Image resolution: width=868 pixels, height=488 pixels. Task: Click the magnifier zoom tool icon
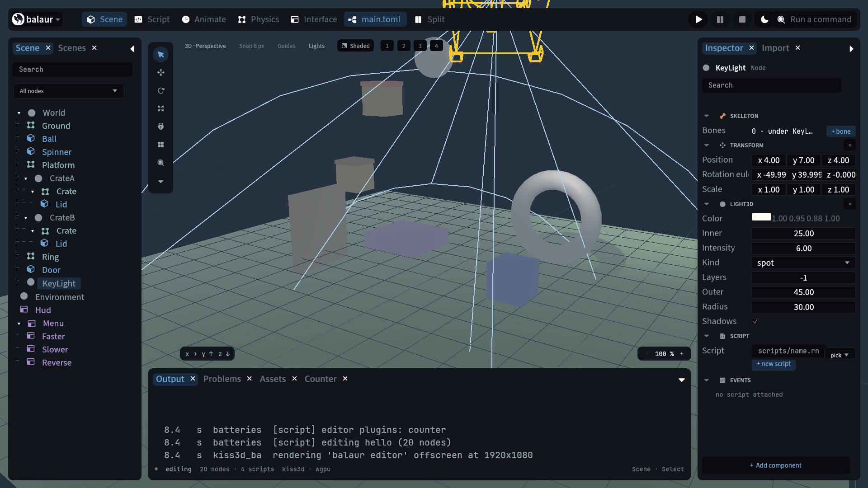160,163
